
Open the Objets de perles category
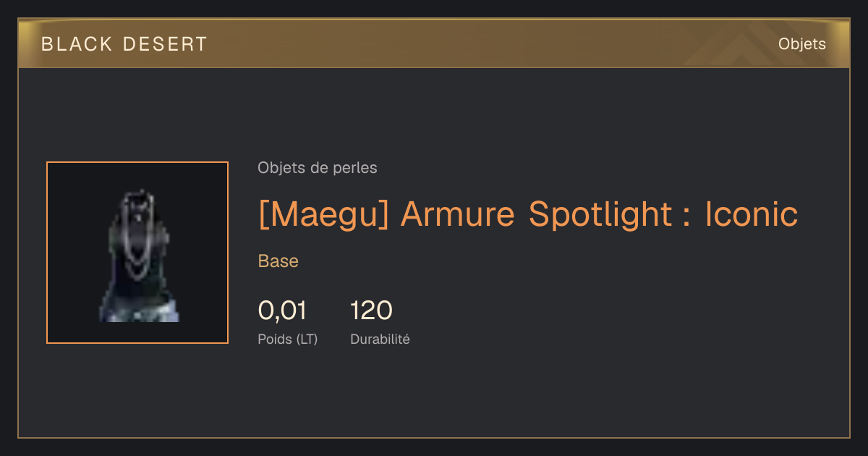(x=317, y=168)
